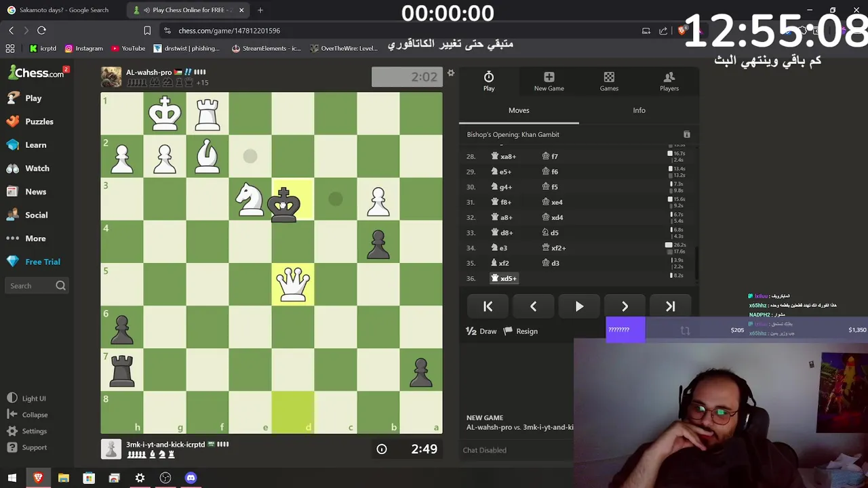Open the StreamElements bookmark
Image resolution: width=868 pixels, height=488 pixels.
(x=266, y=49)
